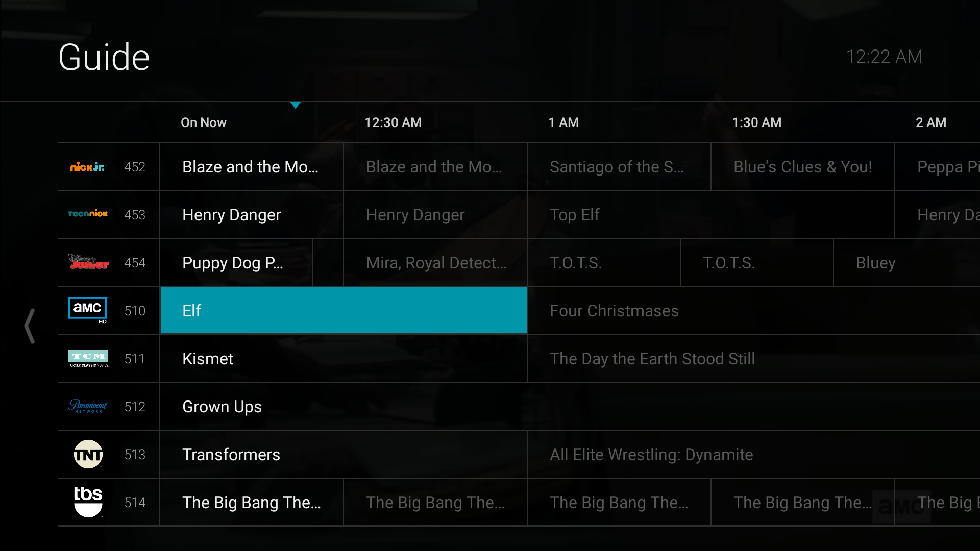
Task: Choose the Disney Junior channel logo
Action: click(x=88, y=262)
